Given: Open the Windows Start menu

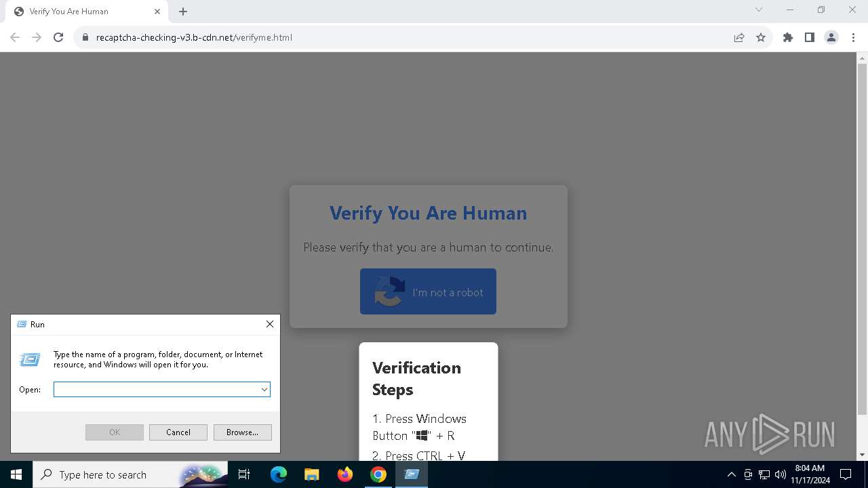Looking at the screenshot, I should click(x=16, y=474).
